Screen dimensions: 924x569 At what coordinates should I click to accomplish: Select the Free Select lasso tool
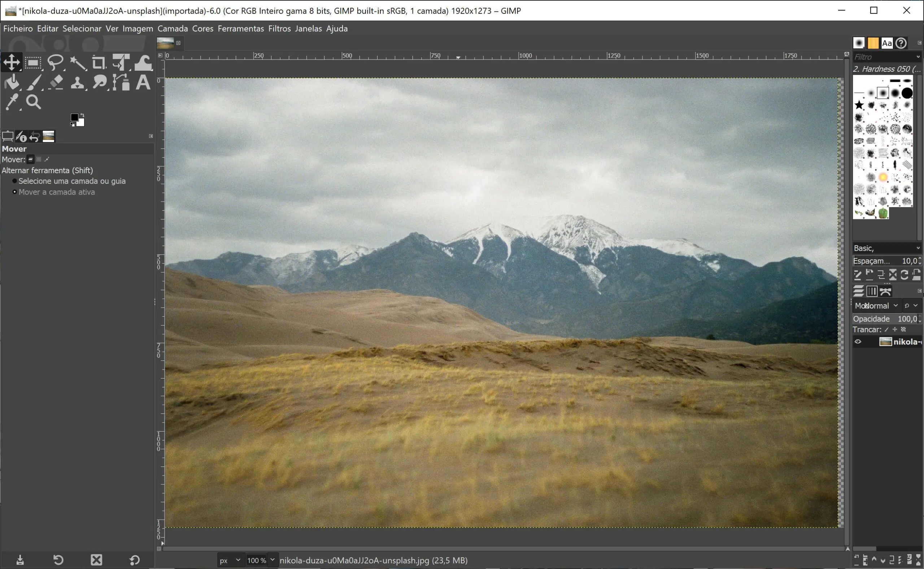click(55, 62)
